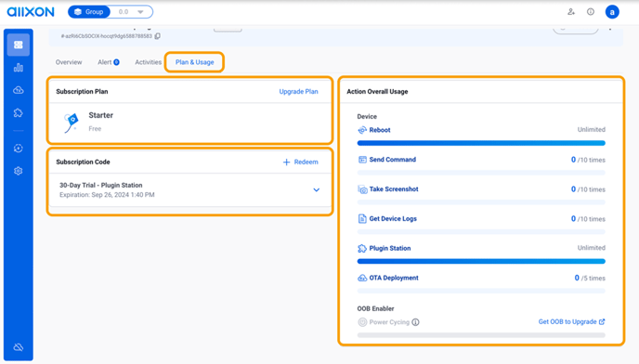Click the invite user icon in header

[571, 12]
